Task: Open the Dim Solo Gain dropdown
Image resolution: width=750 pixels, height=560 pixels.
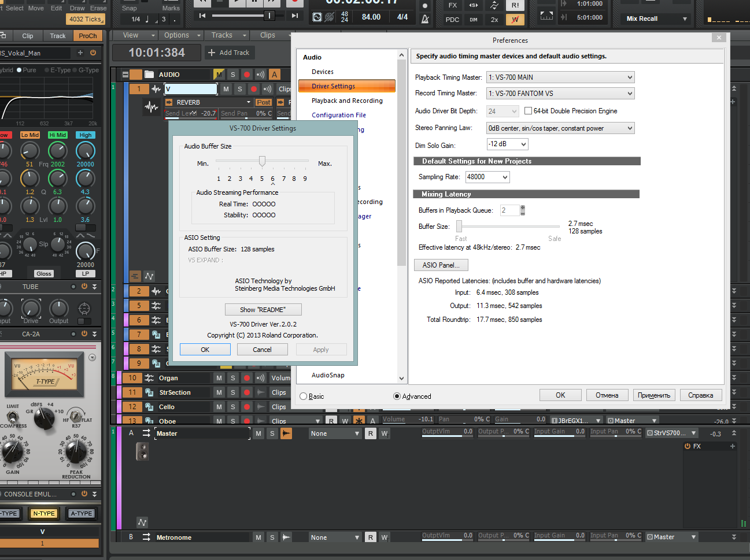Action: (x=507, y=144)
